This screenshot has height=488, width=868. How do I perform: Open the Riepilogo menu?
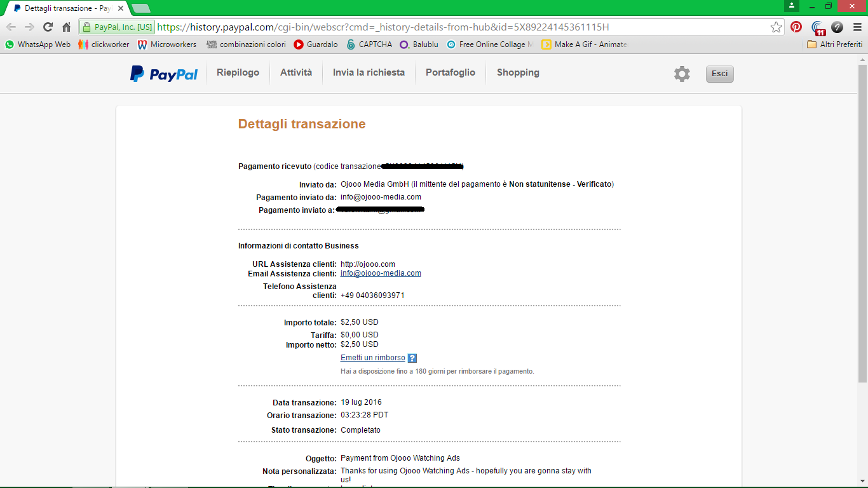tap(238, 72)
